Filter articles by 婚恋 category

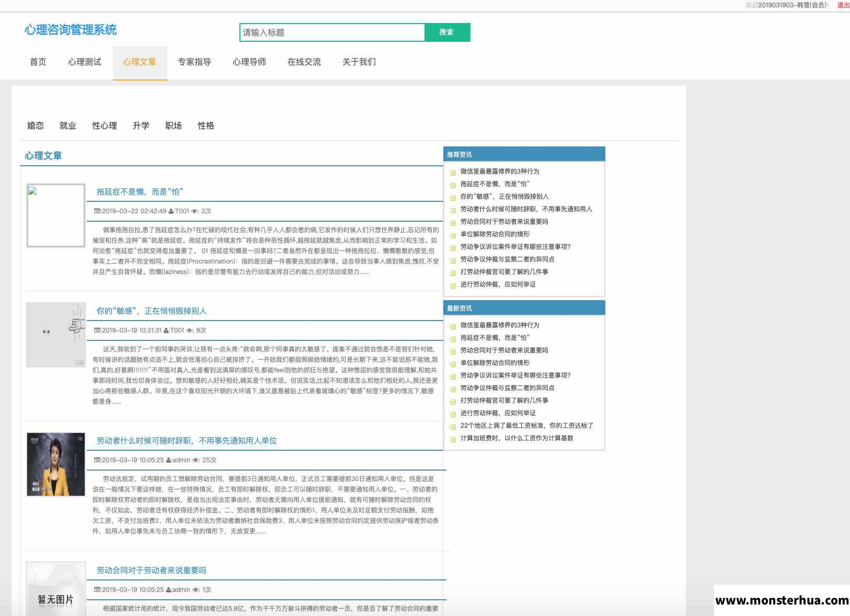pyautogui.click(x=36, y=126)
